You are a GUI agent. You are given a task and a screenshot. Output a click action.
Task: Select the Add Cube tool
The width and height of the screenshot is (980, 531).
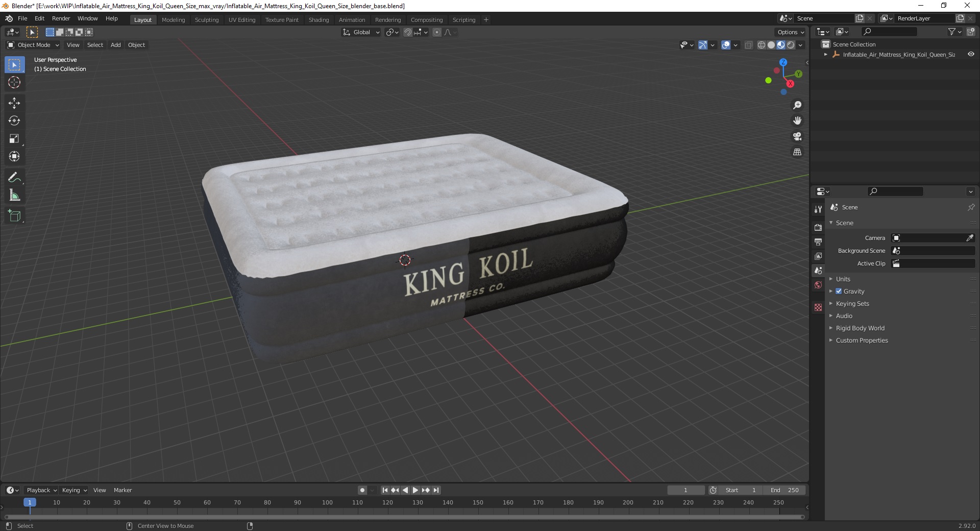point(14,216)
